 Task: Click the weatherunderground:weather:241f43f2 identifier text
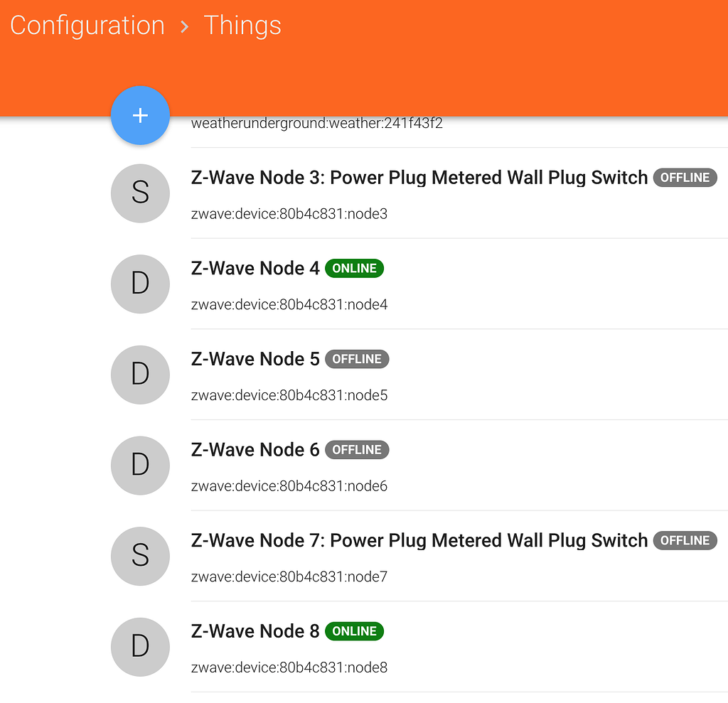pos(316,123)
